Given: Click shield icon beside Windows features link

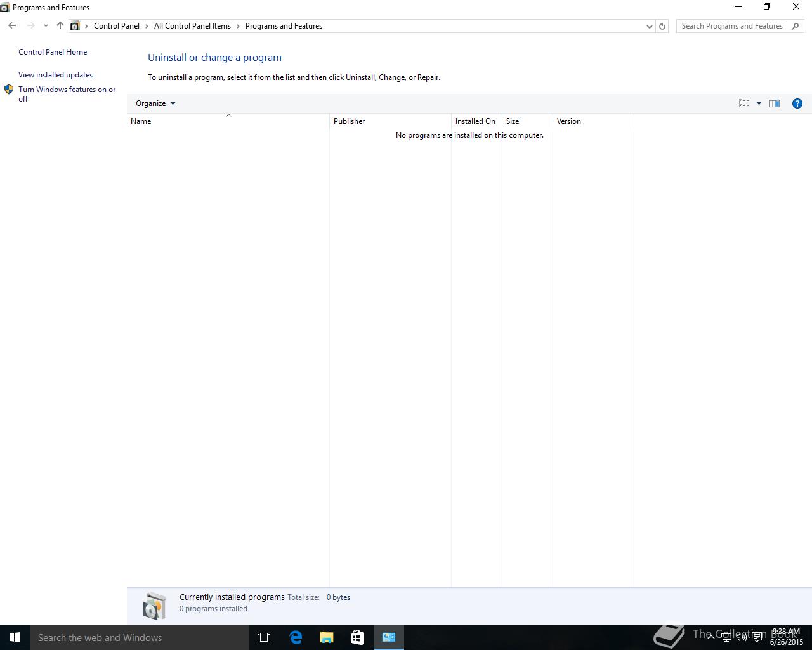Looking at the screenshot, I should (x=9, y=90).
